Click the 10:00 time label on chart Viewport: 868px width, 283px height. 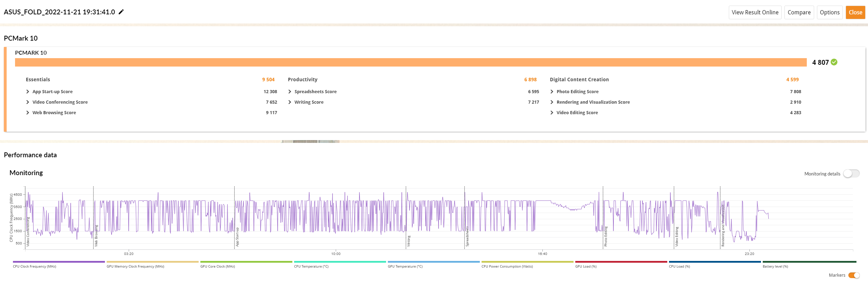click(336, 254)
